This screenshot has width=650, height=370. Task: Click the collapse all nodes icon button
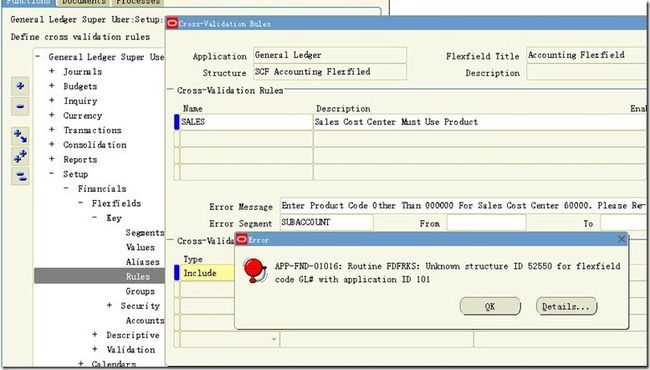(x=20, y=177)
